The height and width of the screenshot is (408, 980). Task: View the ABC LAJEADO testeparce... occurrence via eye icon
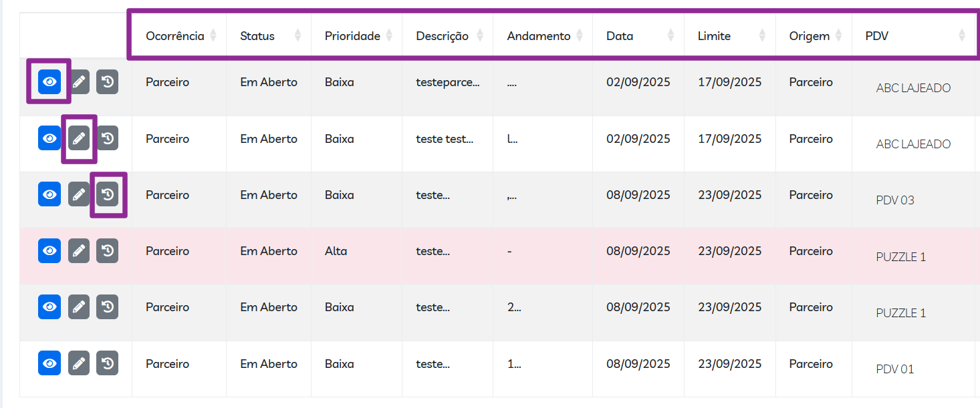pyautogui.click(x=49, y=81)
